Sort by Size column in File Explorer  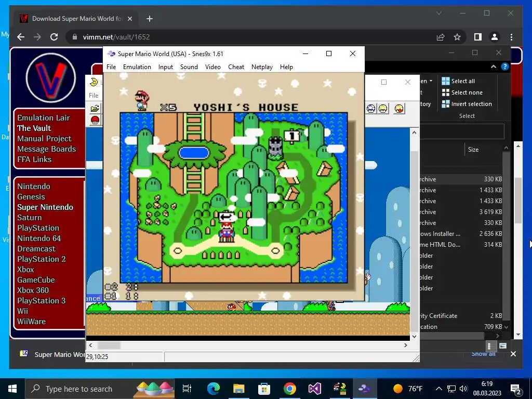[x=473, y=149]
